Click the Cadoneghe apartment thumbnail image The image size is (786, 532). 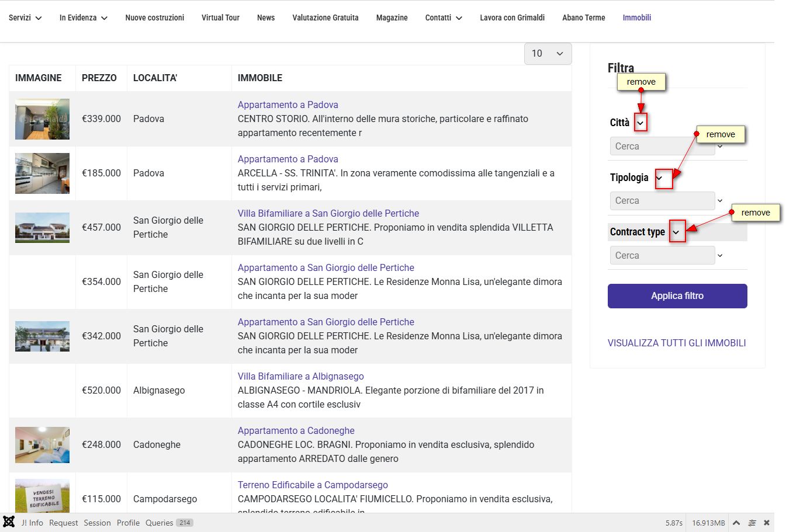click(x=42, y=445)
